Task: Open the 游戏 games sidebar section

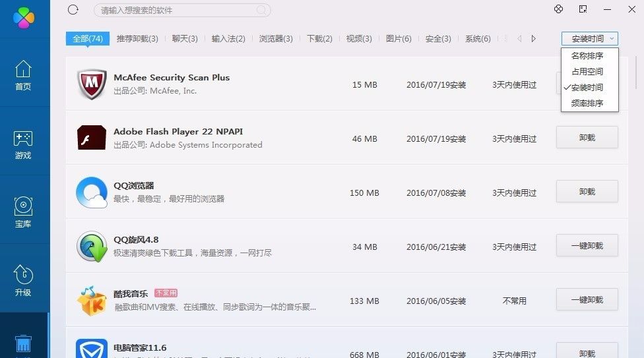Action: coord(23,144)
